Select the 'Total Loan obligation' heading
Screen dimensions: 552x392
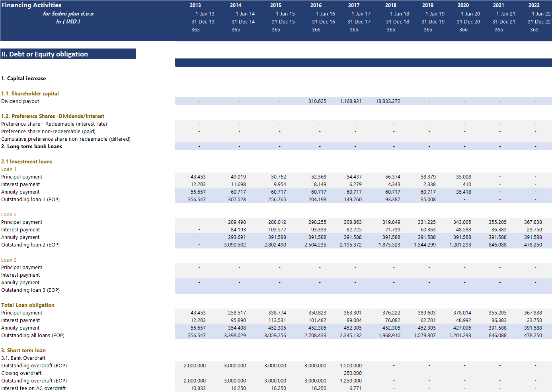(28, 305)
